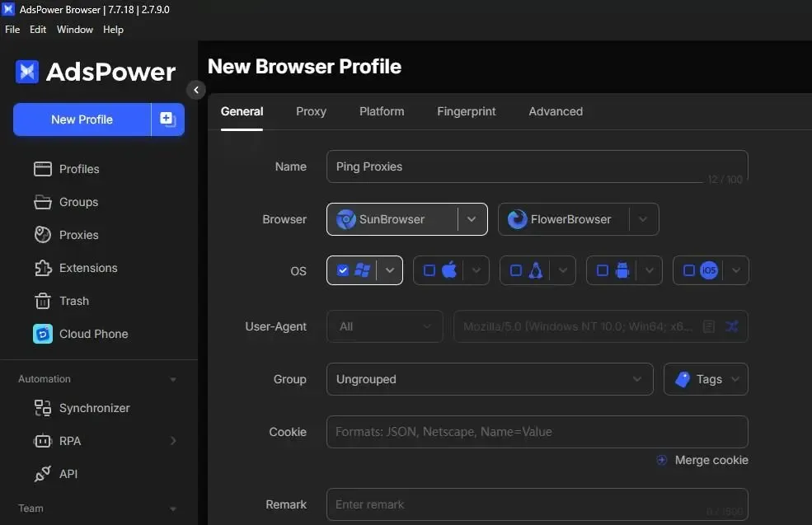Open the Trash section

click(73, 301)
